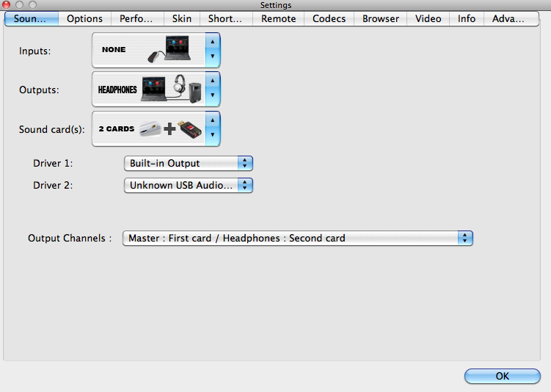Open the Performances tab

point(137,18)
